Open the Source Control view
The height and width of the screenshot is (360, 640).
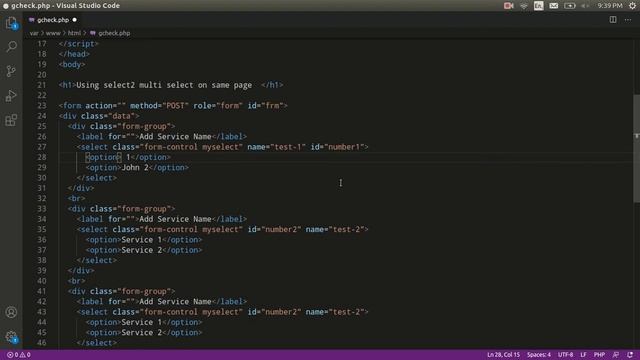pos(11,71)
